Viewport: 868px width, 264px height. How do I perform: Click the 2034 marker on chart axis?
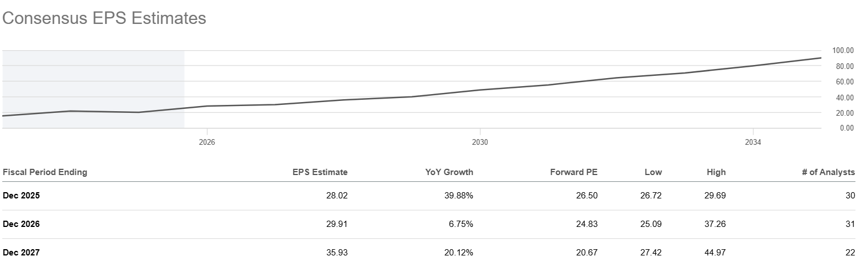(x=753, y=142)
